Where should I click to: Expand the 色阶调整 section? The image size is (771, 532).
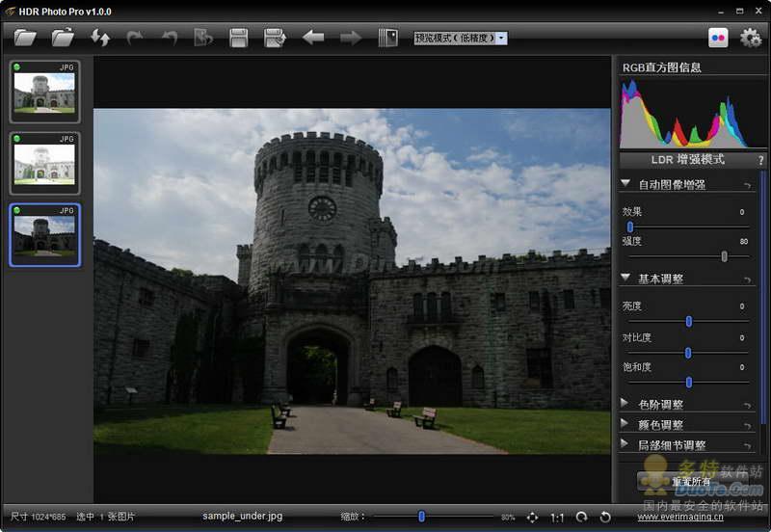(625, 403)
